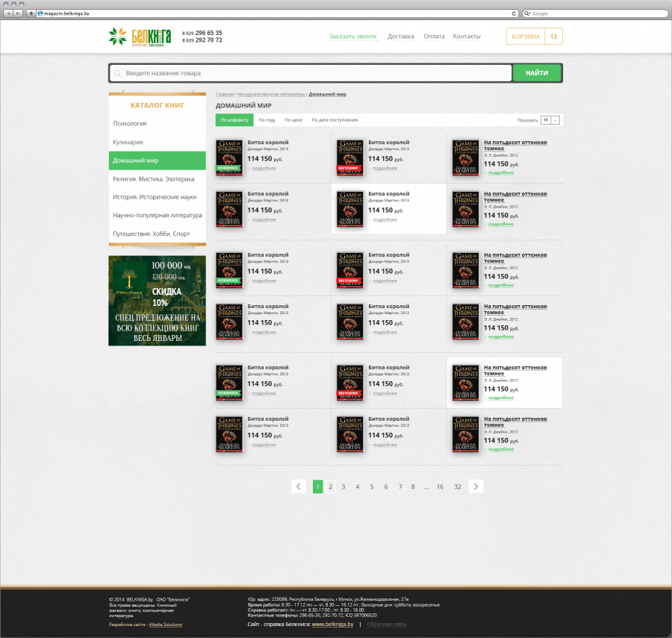Click the ДОМАШНИЙ МИР page heading
The image size is (672, 638).
point(243,105)
